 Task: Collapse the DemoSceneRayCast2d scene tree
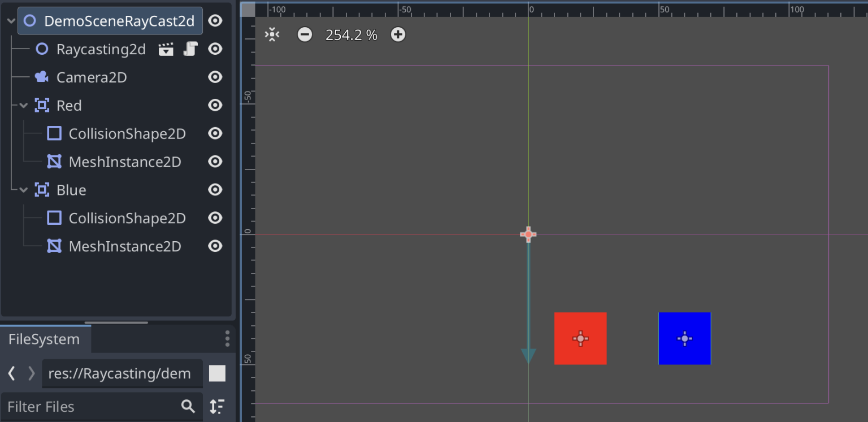click(x=10, y=20)
